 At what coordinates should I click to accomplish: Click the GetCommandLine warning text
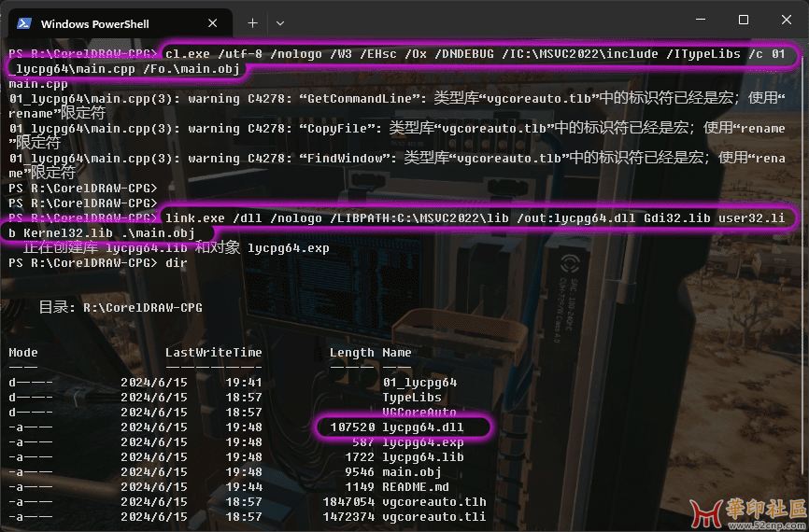coord(397,105)
